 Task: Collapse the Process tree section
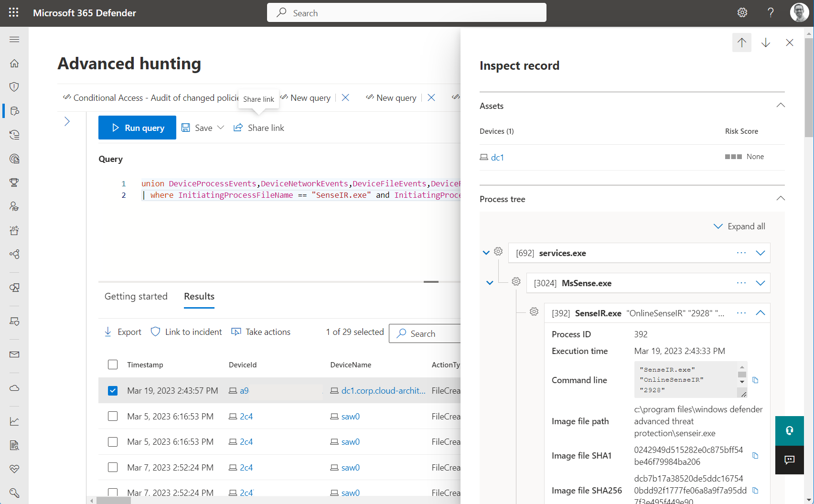pos(781,199)
